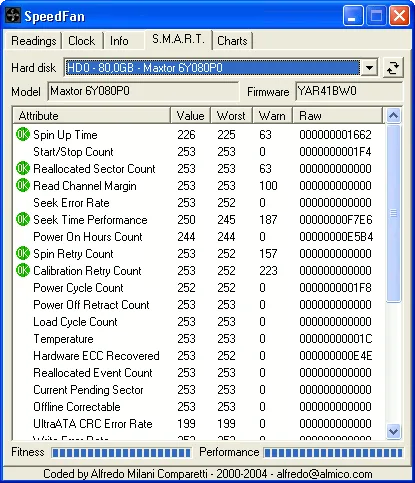Click the scrollbar down arrow in attribute list

tap(393, 431)
